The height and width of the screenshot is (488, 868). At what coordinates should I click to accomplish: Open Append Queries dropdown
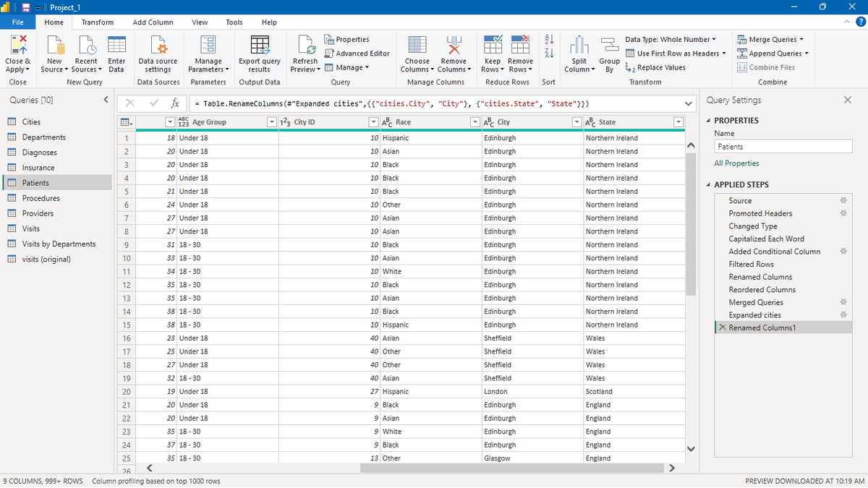coord(773,53)
